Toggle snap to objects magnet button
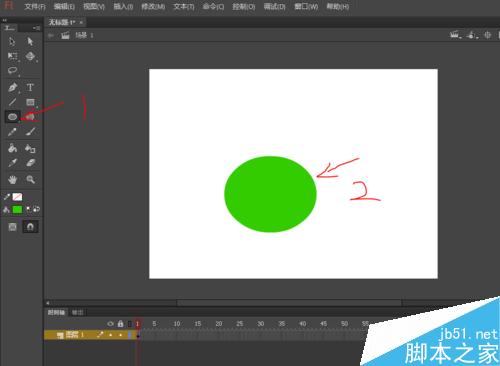The width and height of the screenshot is (500, 366). tap(30, 227)
